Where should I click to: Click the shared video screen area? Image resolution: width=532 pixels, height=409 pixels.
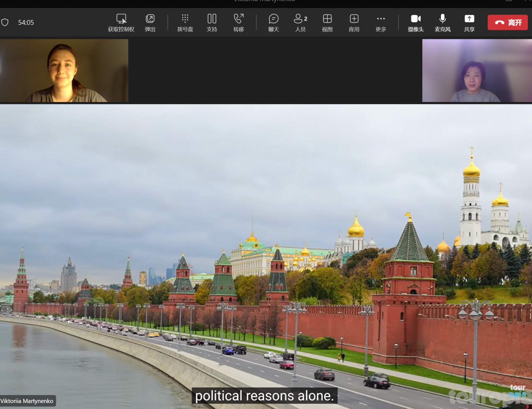click(266, 233)
